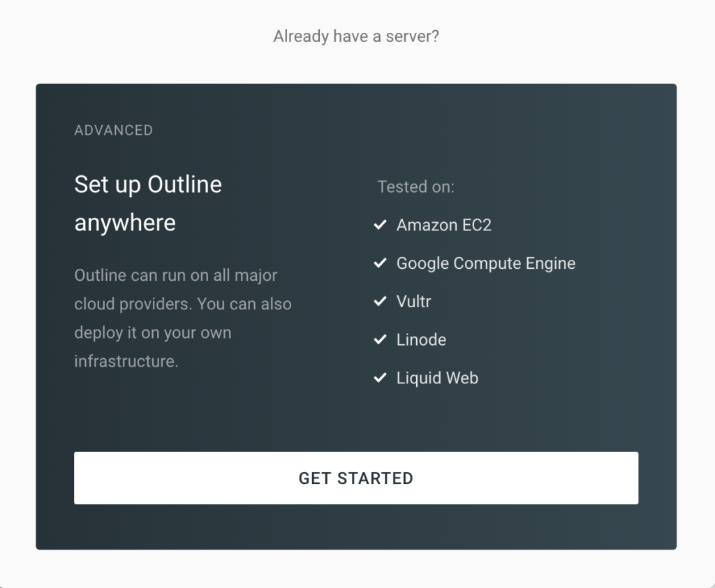Screen dimensions: 715x588
Task: Click the "Tested on:" label
Action: click(415, 187)
